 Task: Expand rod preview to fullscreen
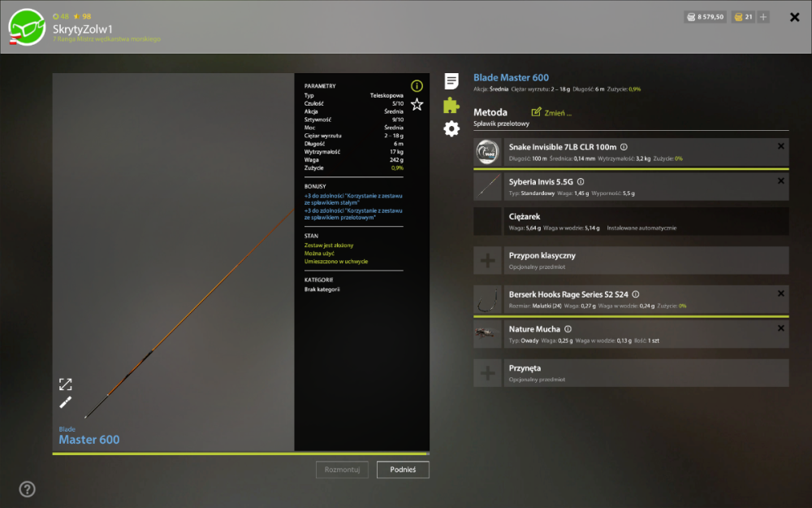coord(65,384)
